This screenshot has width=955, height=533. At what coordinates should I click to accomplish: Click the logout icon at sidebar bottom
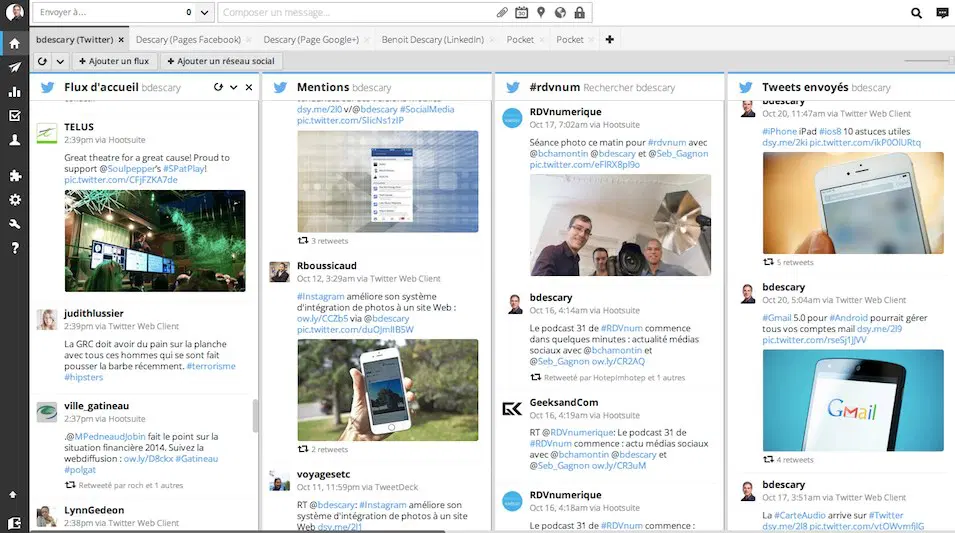[15, 523]
